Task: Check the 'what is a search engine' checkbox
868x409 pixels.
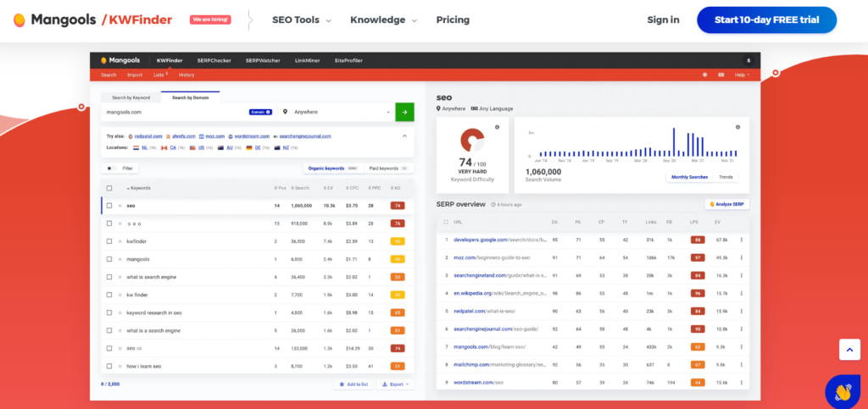Action: [109, 330]
